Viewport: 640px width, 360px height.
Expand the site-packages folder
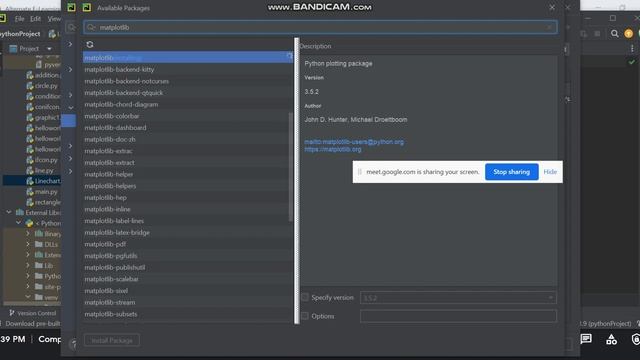pos(28,287)
